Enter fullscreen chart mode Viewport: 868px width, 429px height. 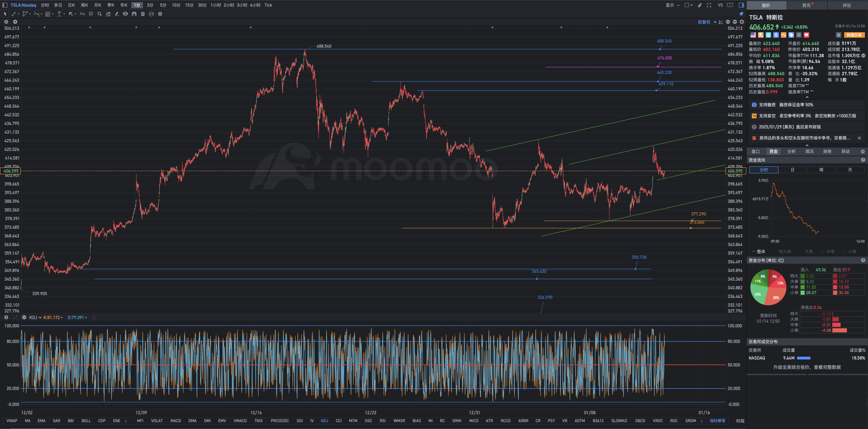[x=709, y=5]
